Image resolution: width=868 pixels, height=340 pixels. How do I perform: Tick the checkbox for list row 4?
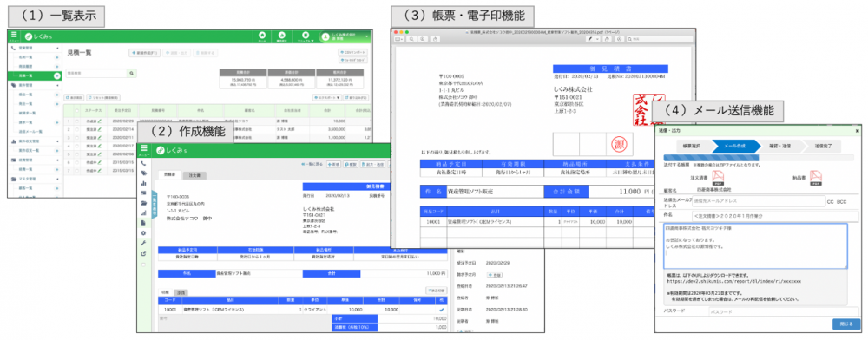(77, 146)
